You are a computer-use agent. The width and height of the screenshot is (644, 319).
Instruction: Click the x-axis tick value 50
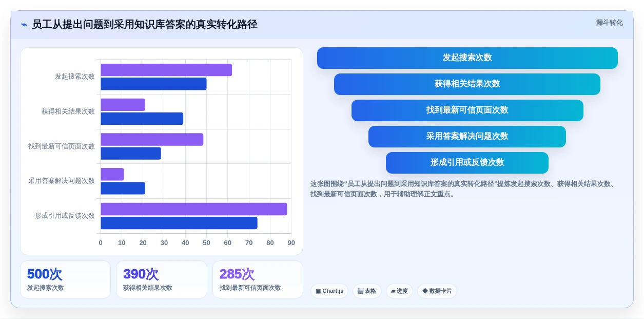pos(206,243)
